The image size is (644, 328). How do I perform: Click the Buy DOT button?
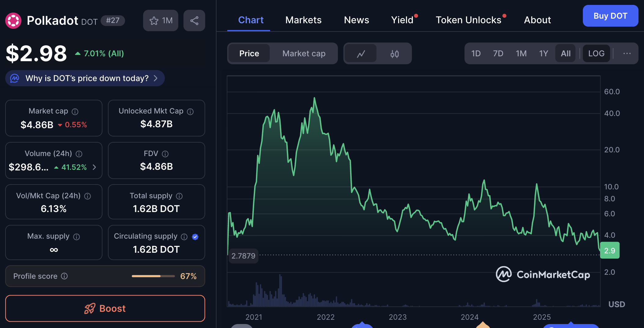610,16
